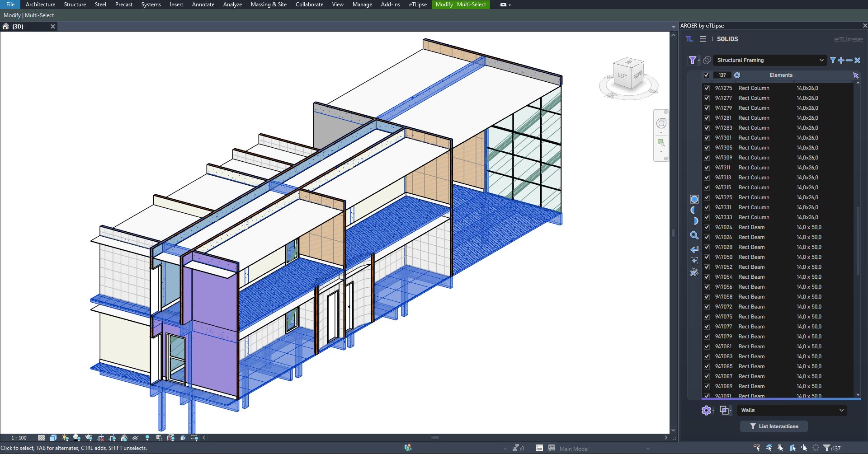Viewport: 868px width, 454px height.
Task: Click the 1 : 100 view scale
Action: click(x=19, y=438)
